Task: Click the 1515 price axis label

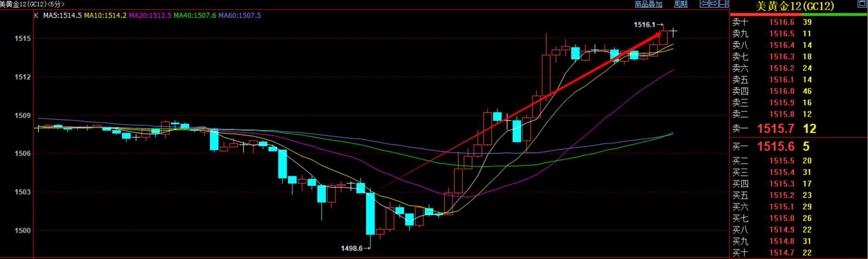Action: click(x=23, y=39)
